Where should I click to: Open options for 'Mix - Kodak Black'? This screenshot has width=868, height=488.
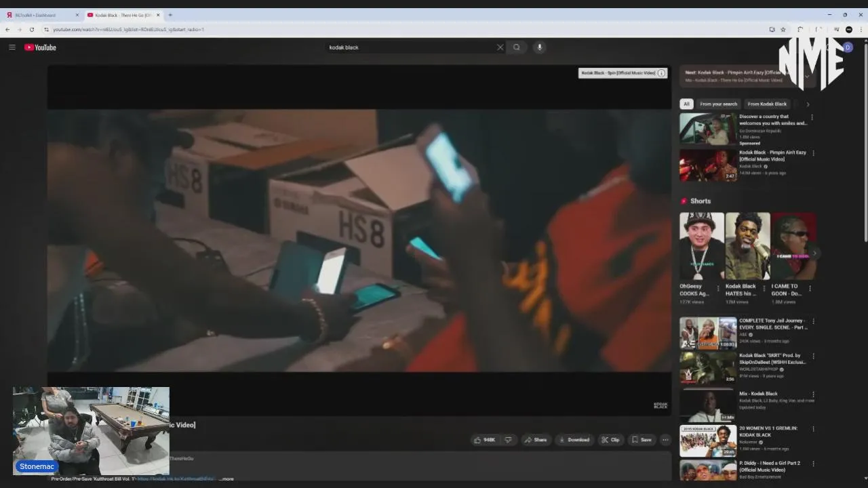point(814,394)
